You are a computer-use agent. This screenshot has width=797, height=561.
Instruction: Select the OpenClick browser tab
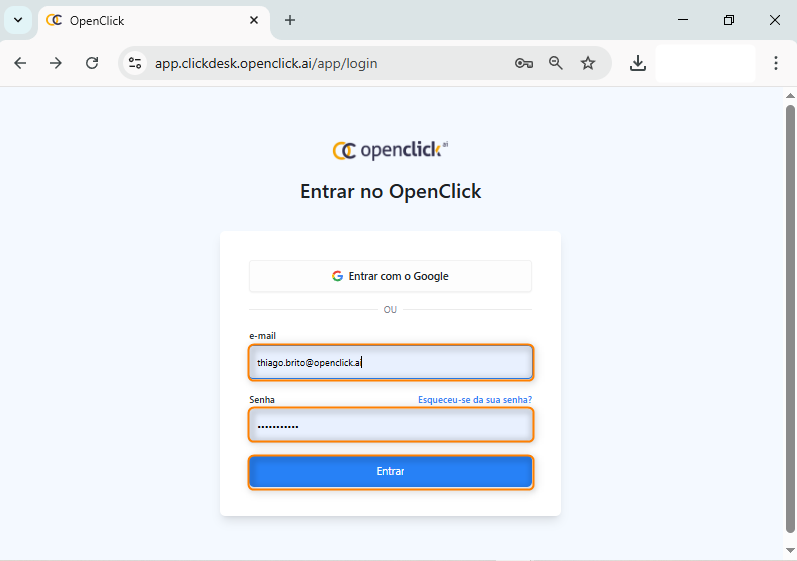pos(140,20)
